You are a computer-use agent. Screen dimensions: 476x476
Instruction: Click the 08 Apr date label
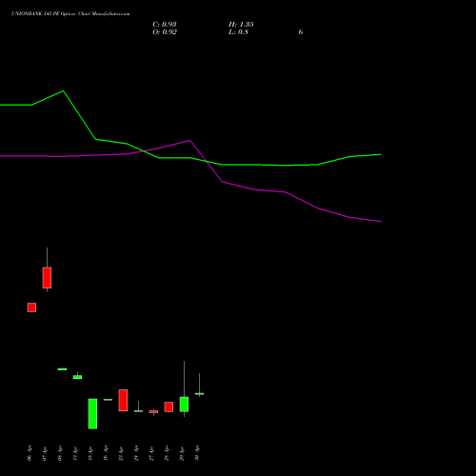[x=60, y=453]
